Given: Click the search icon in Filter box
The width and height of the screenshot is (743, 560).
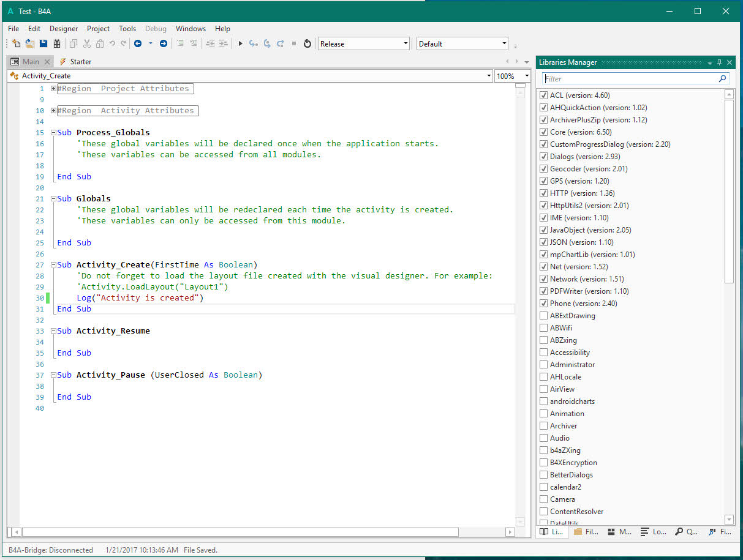Looking at the screenshot, I should click(x=723, y=78).
